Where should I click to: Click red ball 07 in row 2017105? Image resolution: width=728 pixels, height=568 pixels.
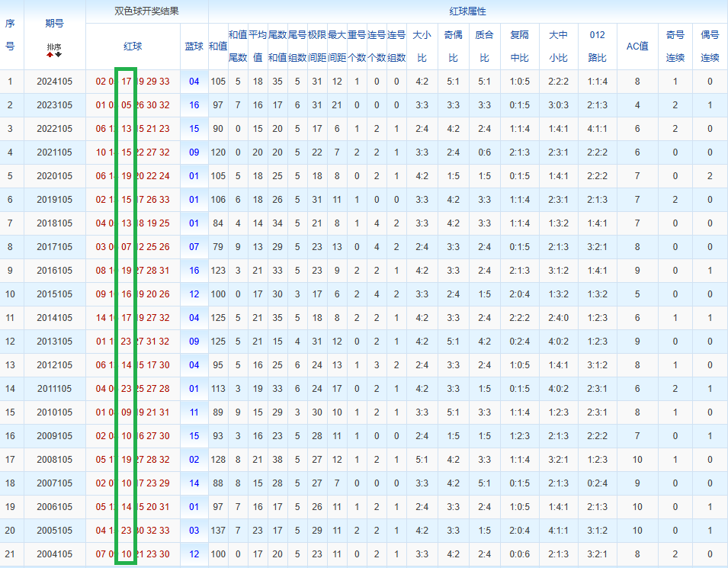pyautogui.click(x=127, y=246)
